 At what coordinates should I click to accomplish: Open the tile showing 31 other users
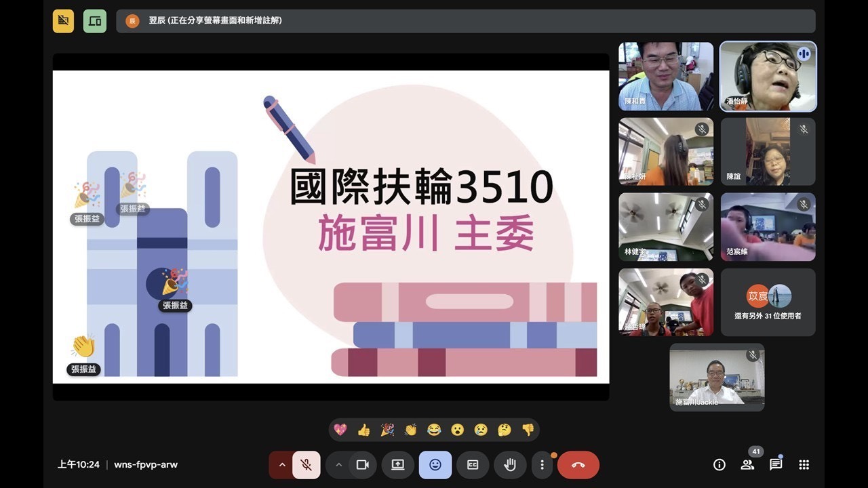768,302
